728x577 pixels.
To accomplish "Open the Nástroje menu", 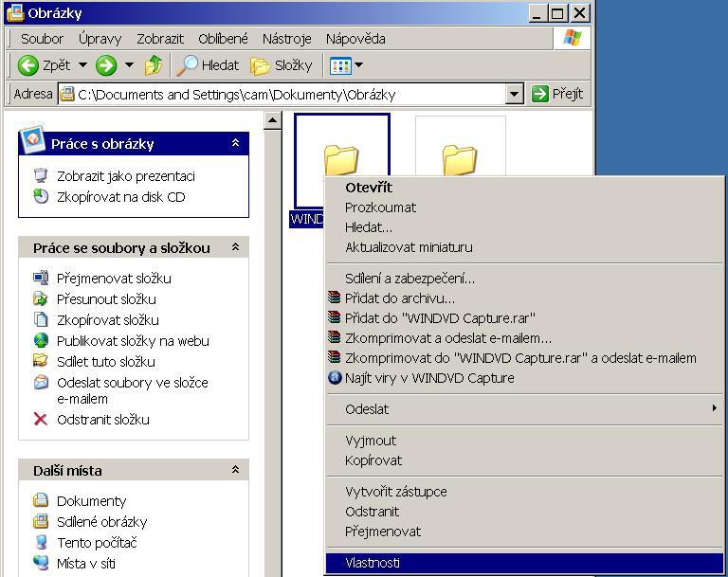I will 286,39.
